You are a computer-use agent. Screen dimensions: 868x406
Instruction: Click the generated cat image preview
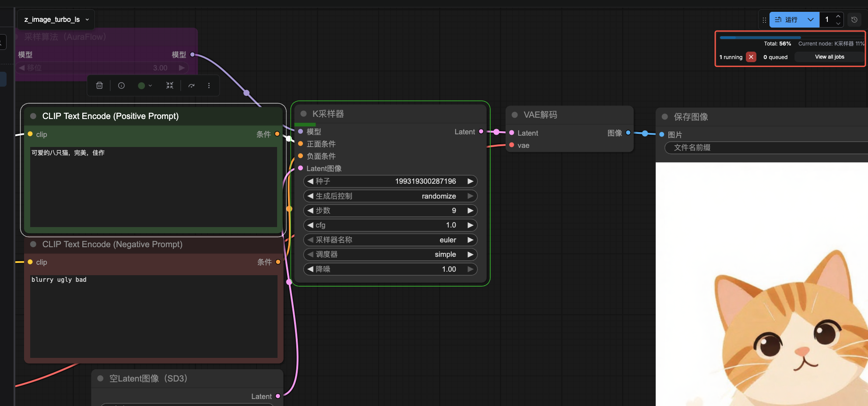pyautogui.click(x=762, y=284)
